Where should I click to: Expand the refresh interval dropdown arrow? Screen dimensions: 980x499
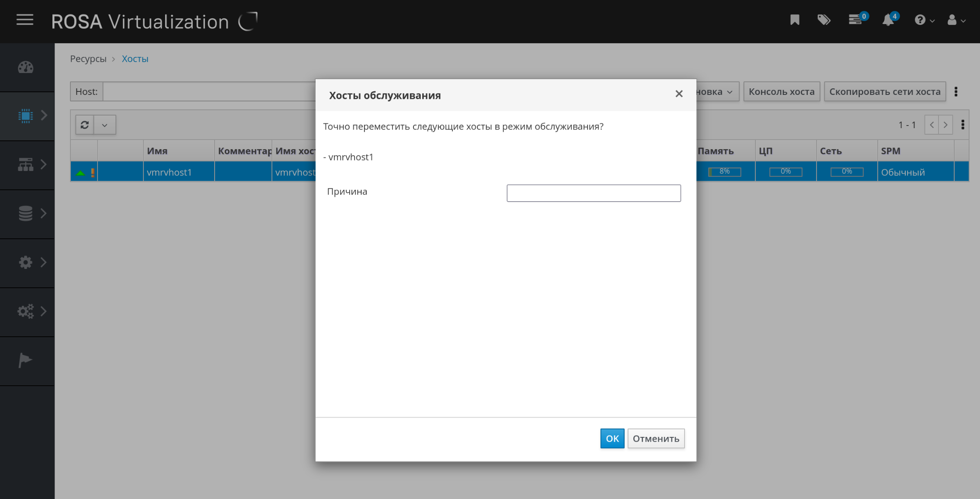click(x=104, y=125)
